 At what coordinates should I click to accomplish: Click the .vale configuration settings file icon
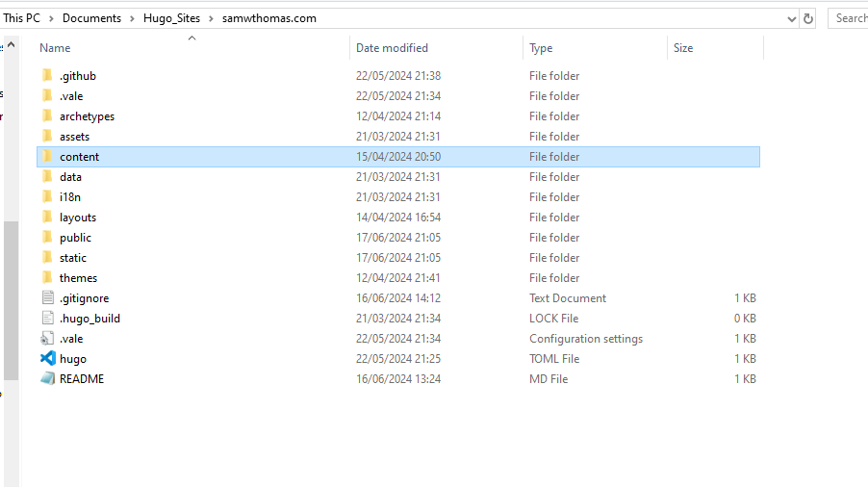point(47,339)
